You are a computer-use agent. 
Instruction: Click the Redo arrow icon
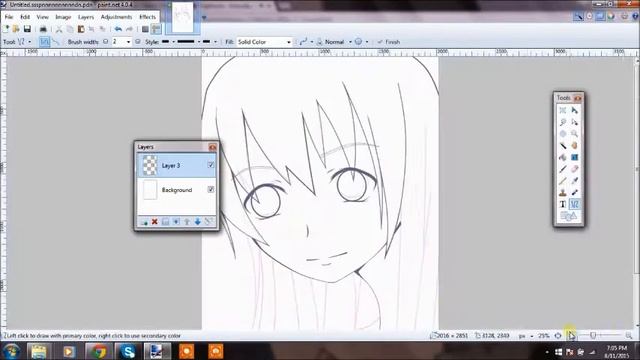tap(129, 29)
